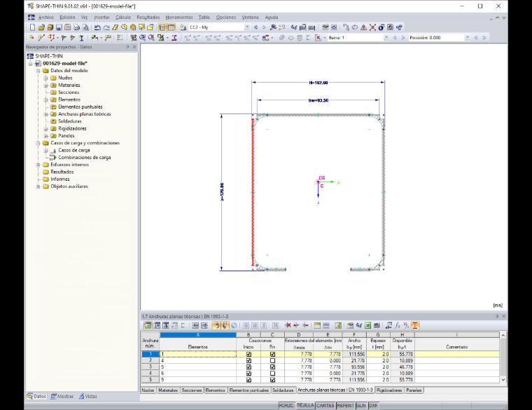Toggle the FORZC status bar button
The height and width of the screenshot is (410, 532).
[286, 406]
